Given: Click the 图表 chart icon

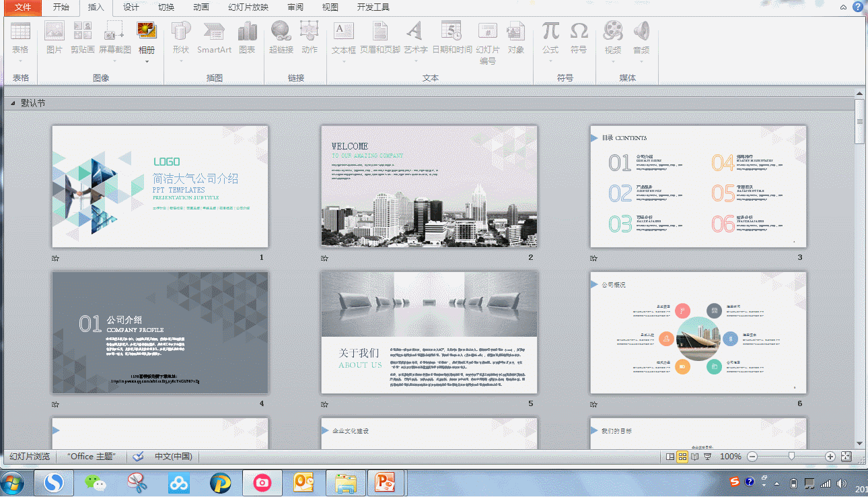Looking at the screenshot, I should point(247,32).
